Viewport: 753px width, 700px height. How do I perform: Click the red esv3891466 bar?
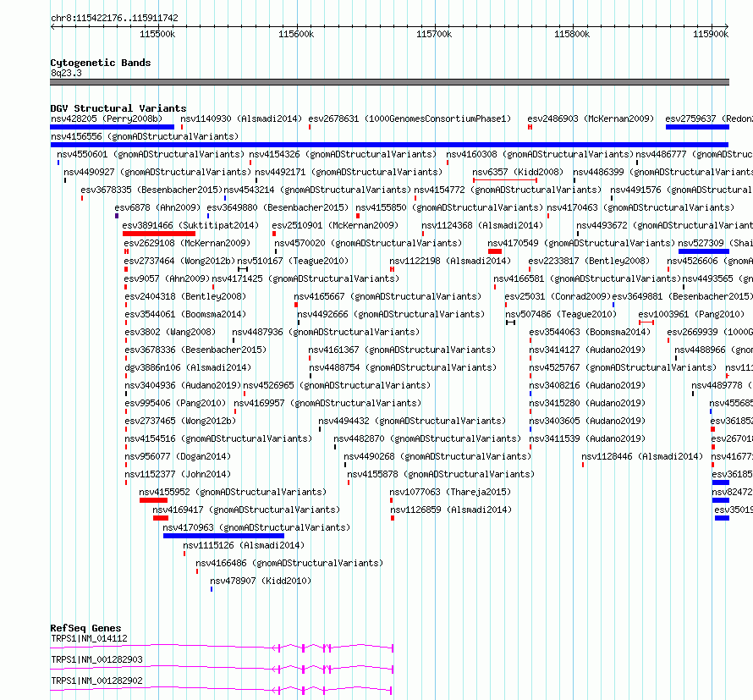pos(159,234)
